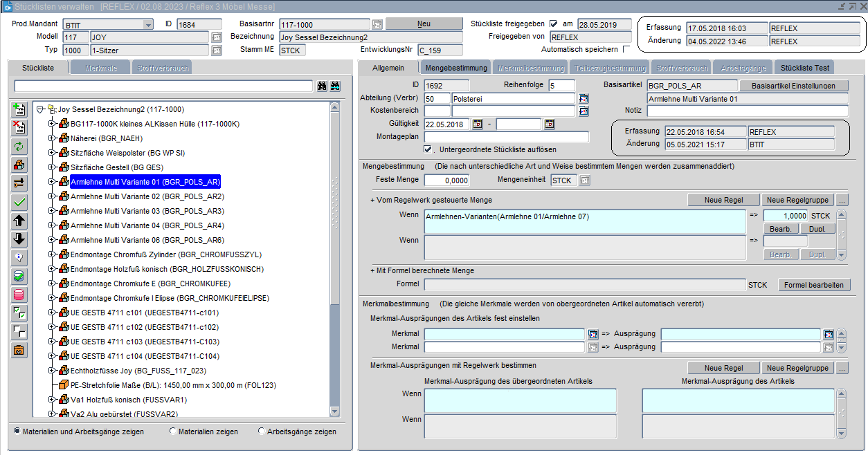Click the pink database icon in left toolbar
The height and width of the screenshot is (455, 868).
click(x=19, y=295)
